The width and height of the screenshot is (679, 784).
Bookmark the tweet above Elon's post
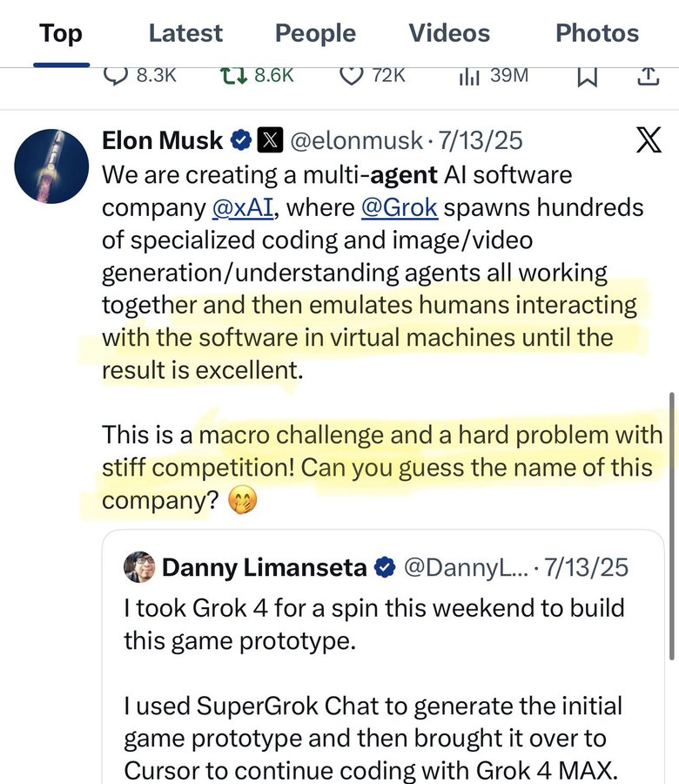(588, 77)
